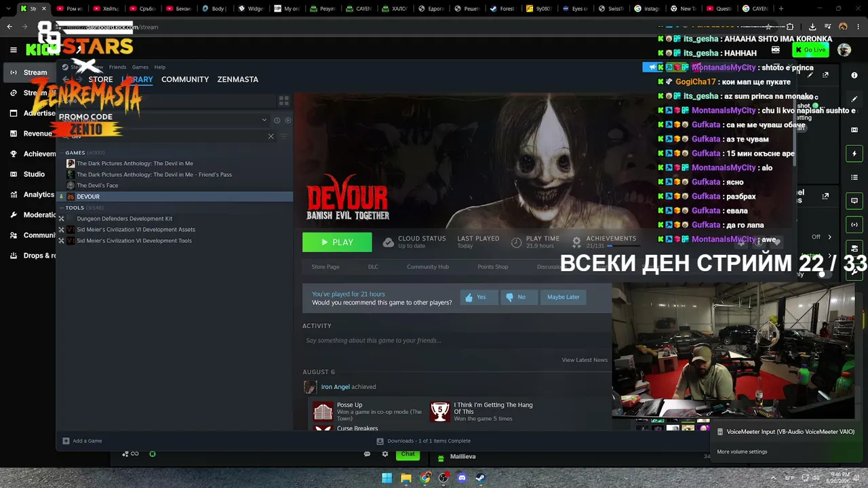Image resolution: width=868 pixels, height=488 pixels.
Task: Open Steam from the taskbar
Action: coord(479,478)
